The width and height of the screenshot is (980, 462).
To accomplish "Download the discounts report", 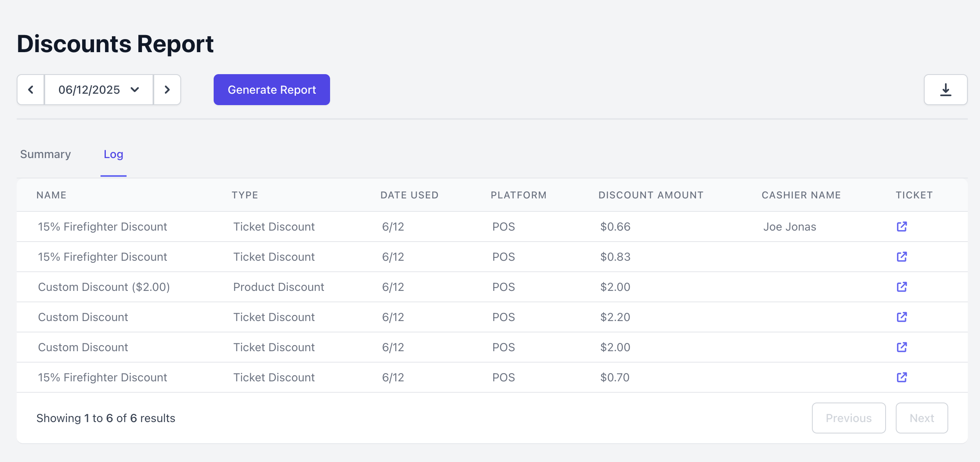I will [x=945, y=90].
